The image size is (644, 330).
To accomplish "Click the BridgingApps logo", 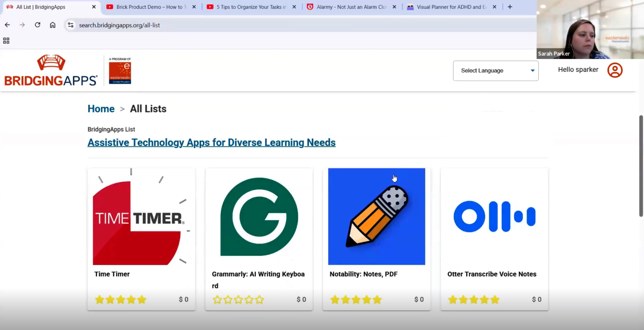I will point(51,70).
